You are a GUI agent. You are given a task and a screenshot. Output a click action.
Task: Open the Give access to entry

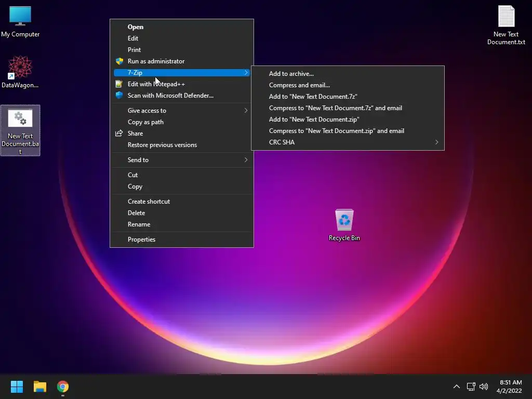click(181, 110)
